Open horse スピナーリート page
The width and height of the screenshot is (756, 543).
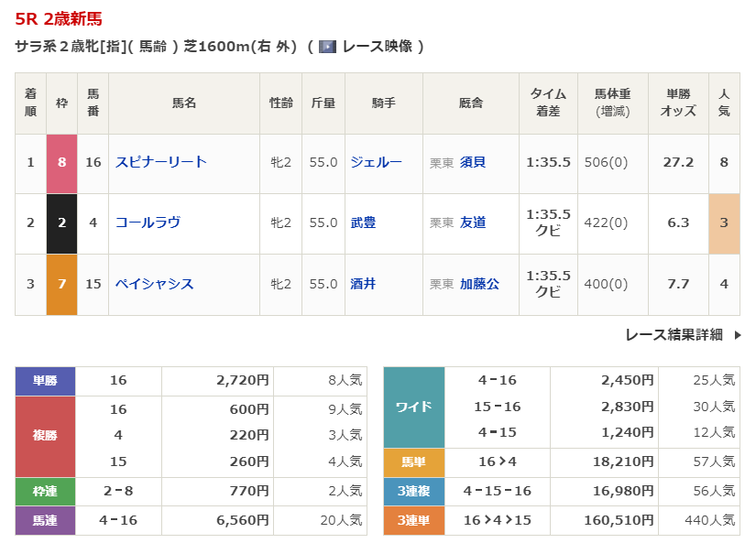pos(161,162)
